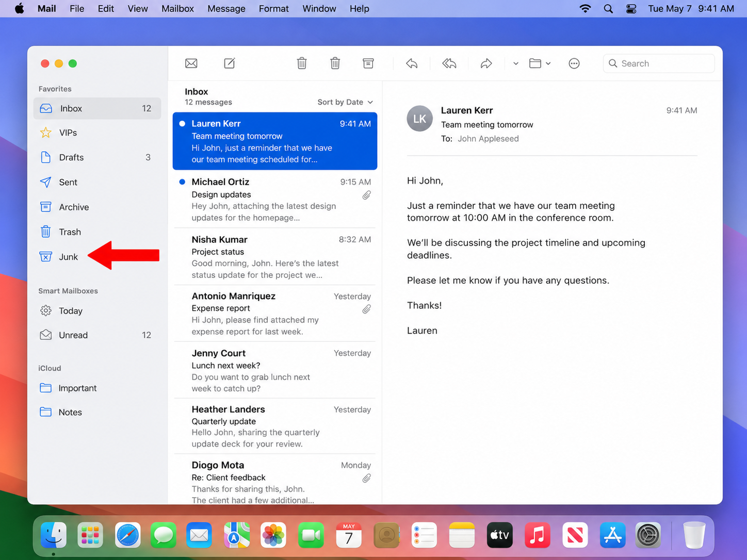Open the Unread smart mailbox
Image resolution: width=747 pixels, height=560 pixels.
97,335
